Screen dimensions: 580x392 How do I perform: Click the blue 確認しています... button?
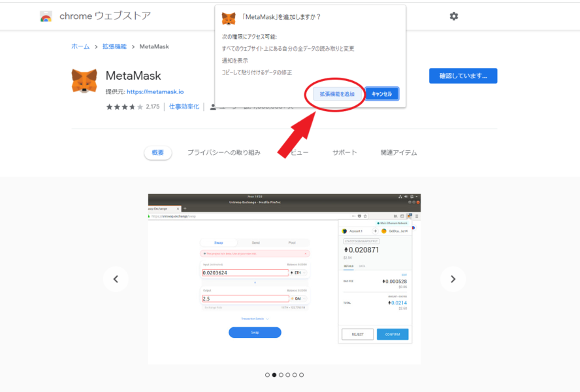pyautogui.click(x=463, y=76)
